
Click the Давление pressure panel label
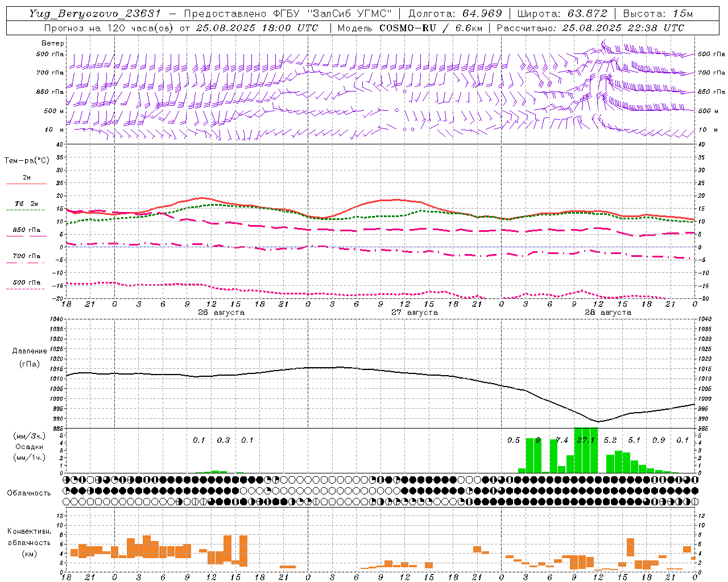[x=30, y=351]
